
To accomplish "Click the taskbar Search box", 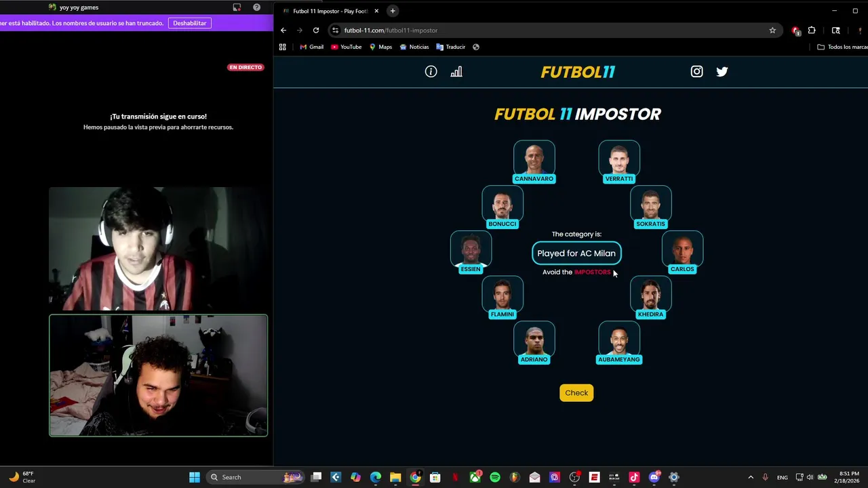I will pyautogui.click(x=255, y=477).
